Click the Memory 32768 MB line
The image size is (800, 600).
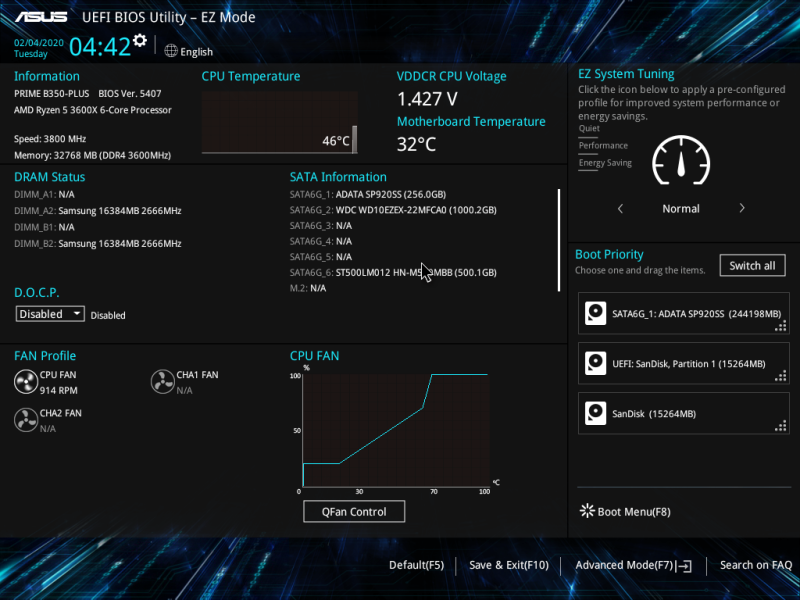pyautogui.click(x=92, y=155)
